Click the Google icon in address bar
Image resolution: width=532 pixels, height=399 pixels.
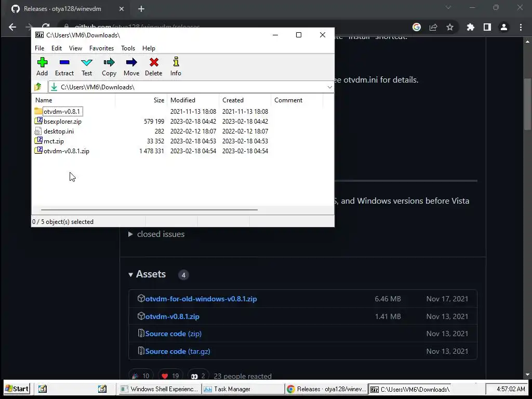click(417, 27)
